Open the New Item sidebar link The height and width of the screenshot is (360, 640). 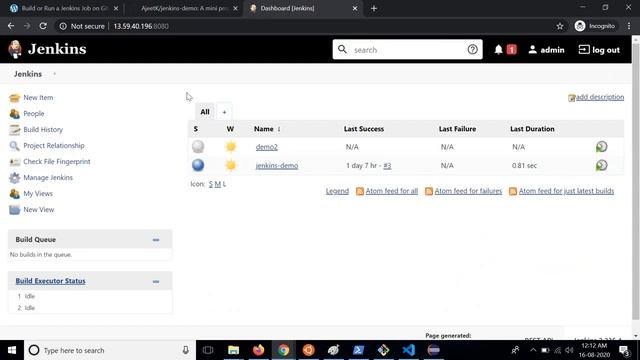tap(38, 98)
